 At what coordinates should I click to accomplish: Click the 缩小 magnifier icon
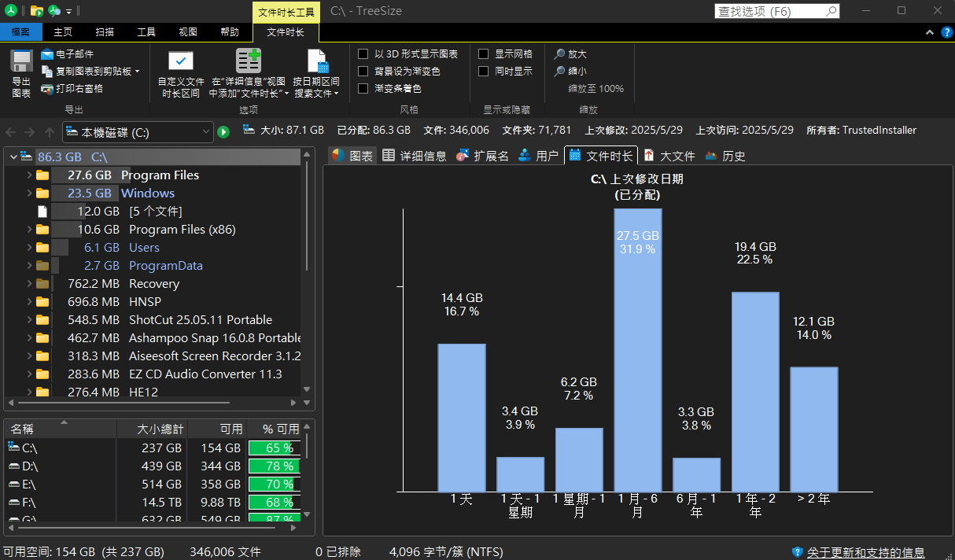click(559, 71)
